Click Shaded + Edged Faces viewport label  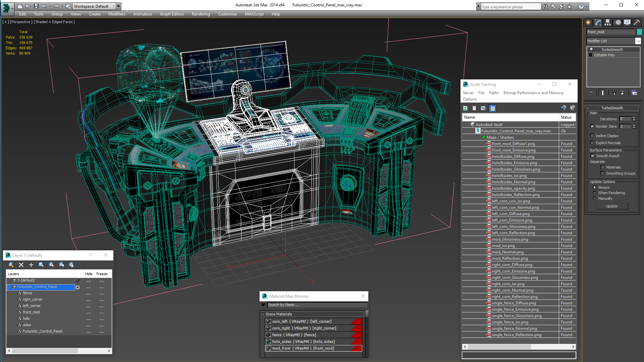54,22
